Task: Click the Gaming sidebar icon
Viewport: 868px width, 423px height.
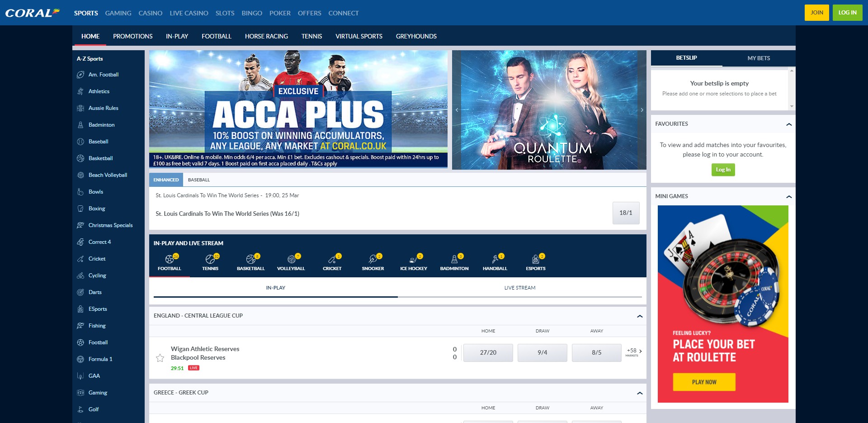Action: tap(80, 393)
